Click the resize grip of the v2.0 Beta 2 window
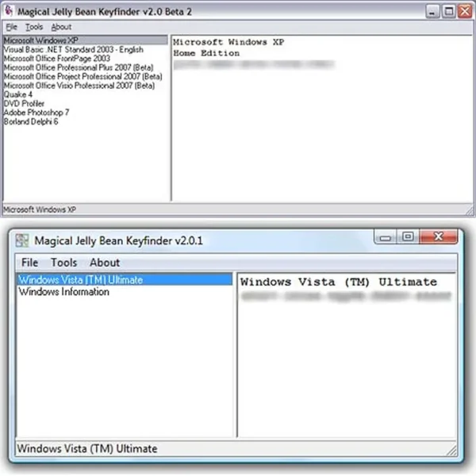 (x=470, y=210)
